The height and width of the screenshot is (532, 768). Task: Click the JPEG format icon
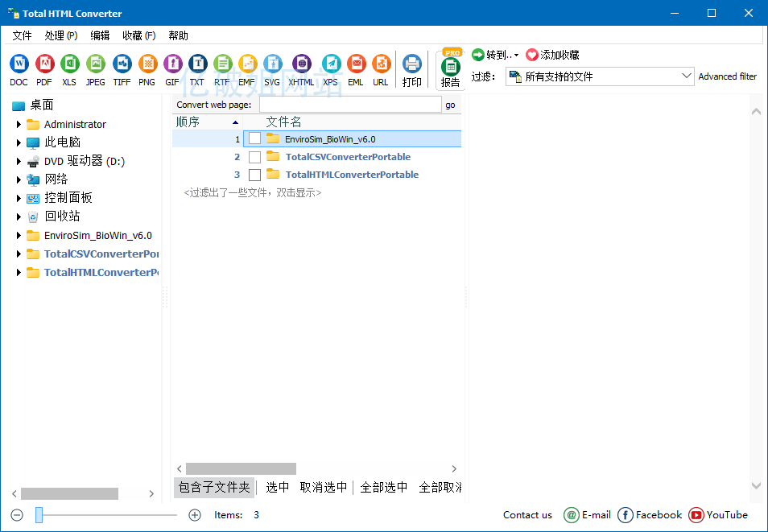96,64
